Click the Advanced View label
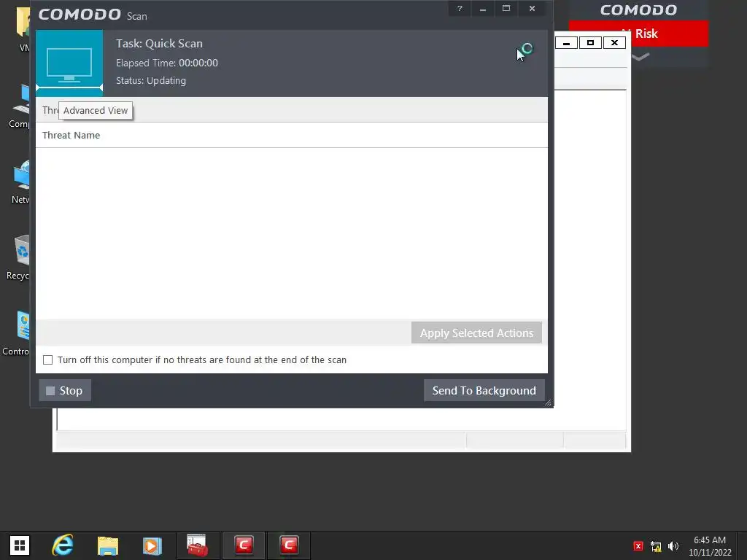The height and width of the screenshot is (560, 747). tap(96, 111)
